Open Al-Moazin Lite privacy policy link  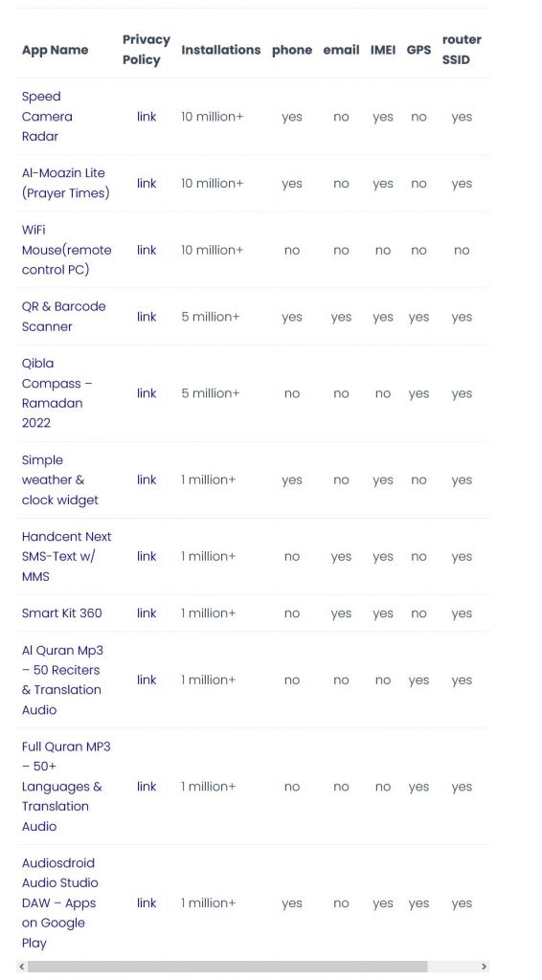click(x=147, y=183)
